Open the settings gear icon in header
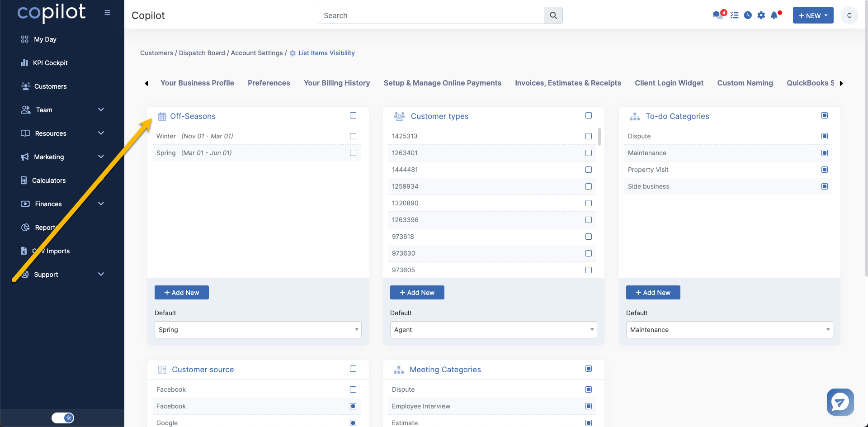The image size is (868, 427). pyautogui.click(x=761, y=15)
